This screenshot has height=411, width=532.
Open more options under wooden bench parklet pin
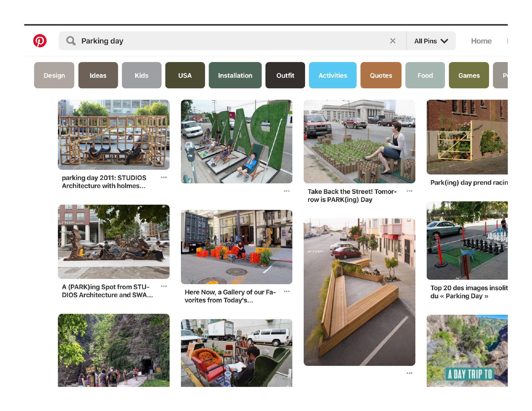pos(410,373)
